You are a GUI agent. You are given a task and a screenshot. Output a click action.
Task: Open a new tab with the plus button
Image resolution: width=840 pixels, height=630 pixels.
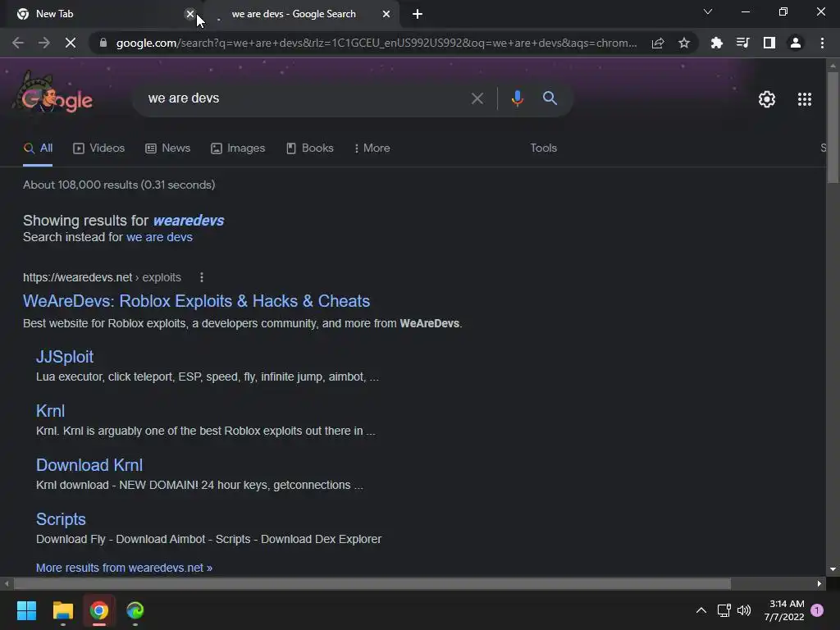[418, 15]
